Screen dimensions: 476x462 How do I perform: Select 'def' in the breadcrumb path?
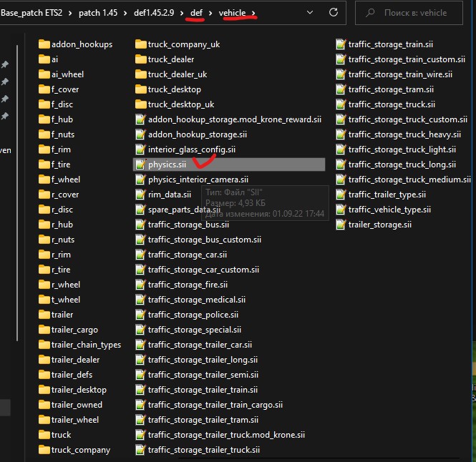tap(196, 13)
